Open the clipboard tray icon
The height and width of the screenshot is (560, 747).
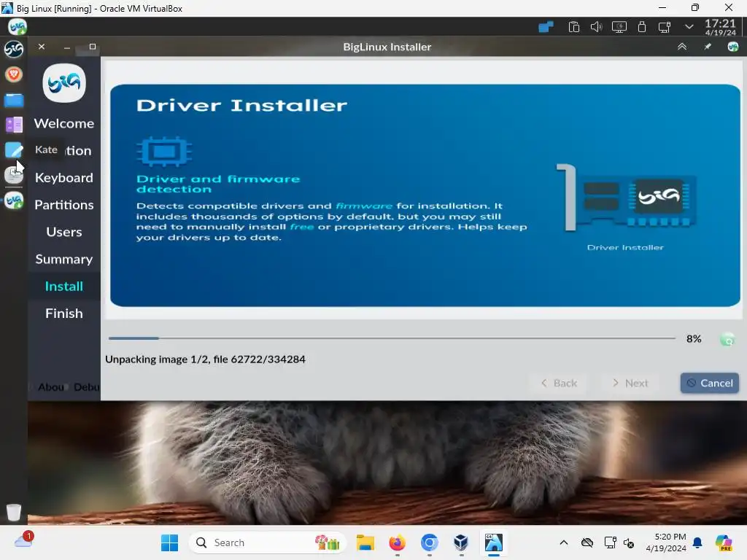tap(573, 27)
